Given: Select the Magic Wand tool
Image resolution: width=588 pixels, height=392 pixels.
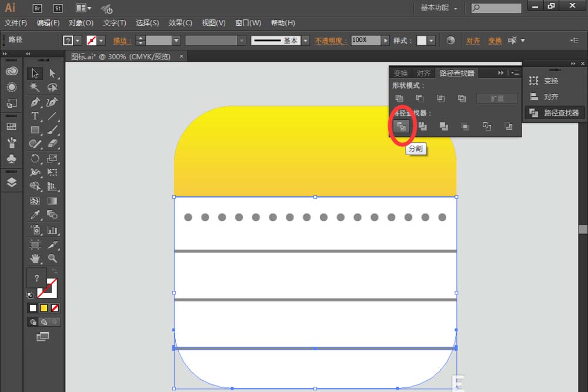Looking at the screenshot, I should tap(35, 88).
